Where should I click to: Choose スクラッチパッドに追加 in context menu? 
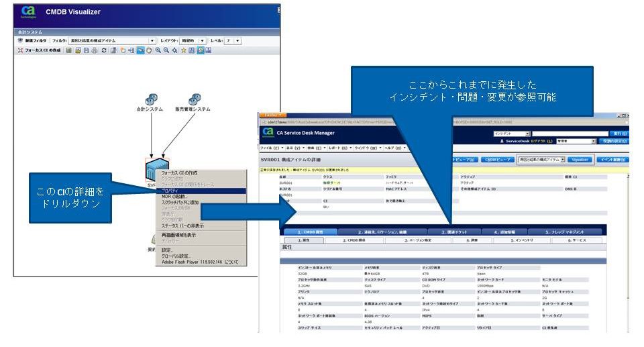pos(180,202)
